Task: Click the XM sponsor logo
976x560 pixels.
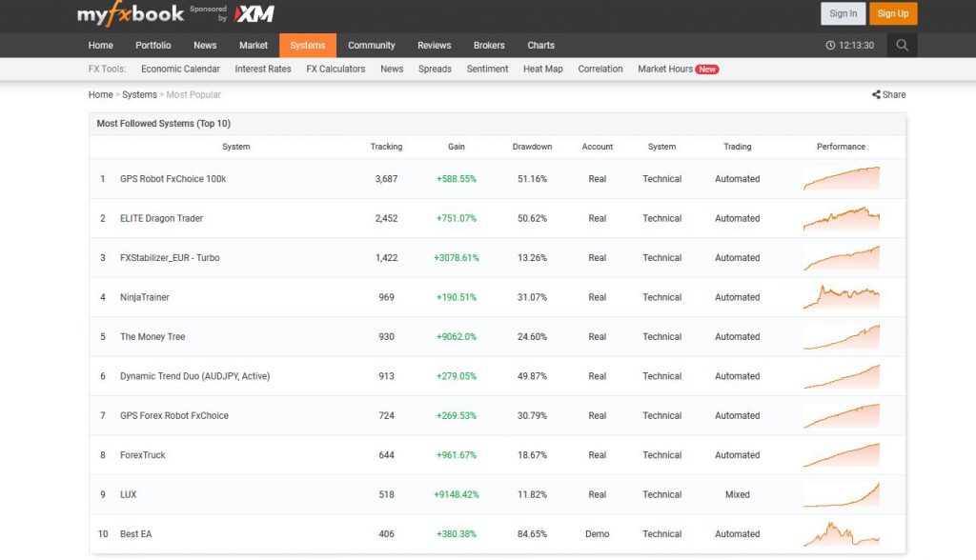Action: tap(254, 14)
